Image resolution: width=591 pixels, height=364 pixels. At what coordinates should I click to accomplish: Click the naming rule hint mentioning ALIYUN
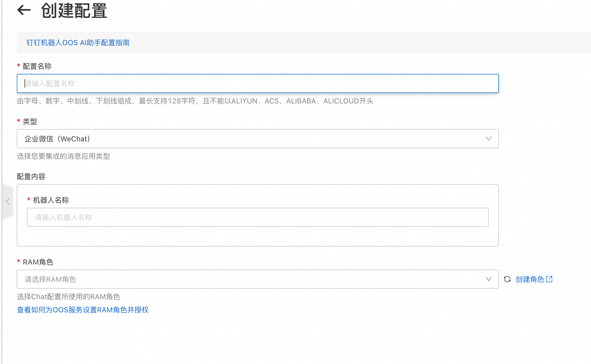point(195,101)
